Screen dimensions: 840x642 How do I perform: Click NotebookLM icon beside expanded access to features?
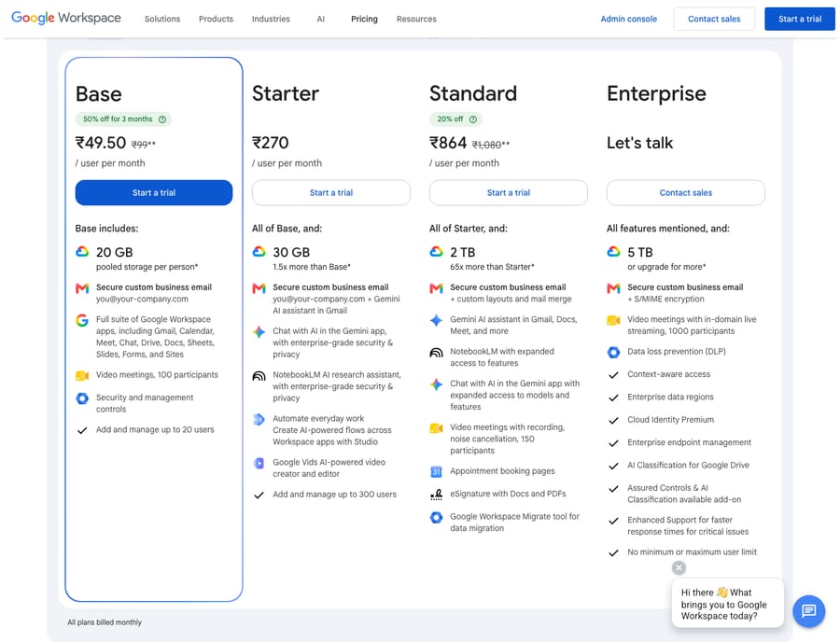(x=436, y=353)
